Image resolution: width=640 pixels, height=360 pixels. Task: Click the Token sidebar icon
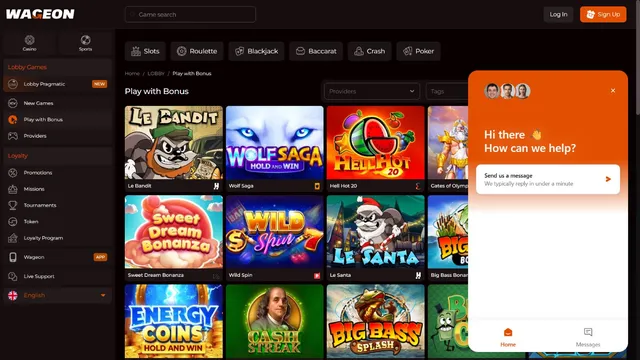pos(13,222)
